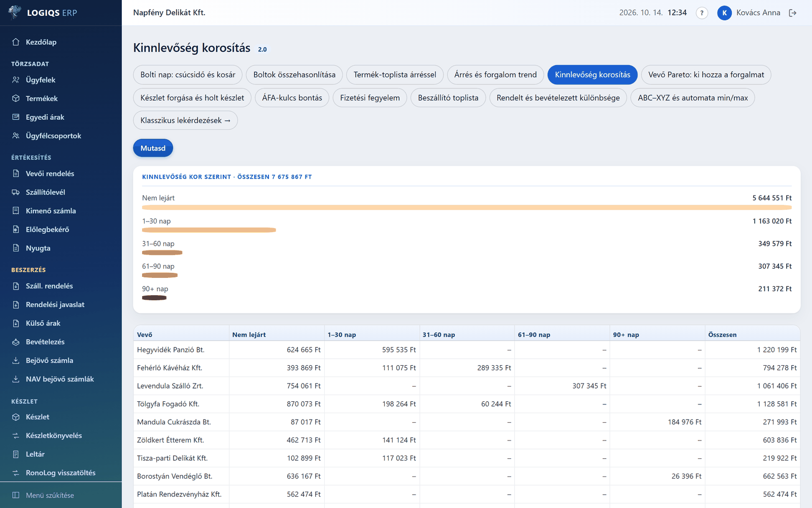Open the Árrés és forgalom trend tab
This screenshot has width=812, height=508.
[495, 75]
